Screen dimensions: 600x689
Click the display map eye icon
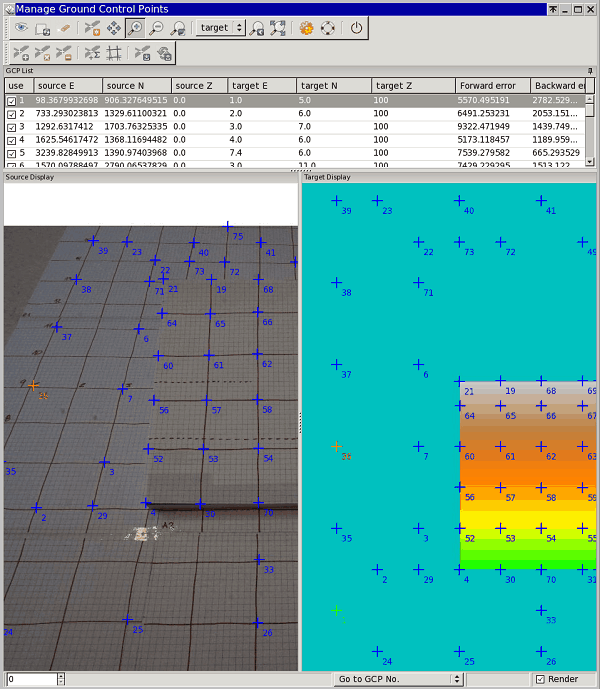click(x=21, y=28)
